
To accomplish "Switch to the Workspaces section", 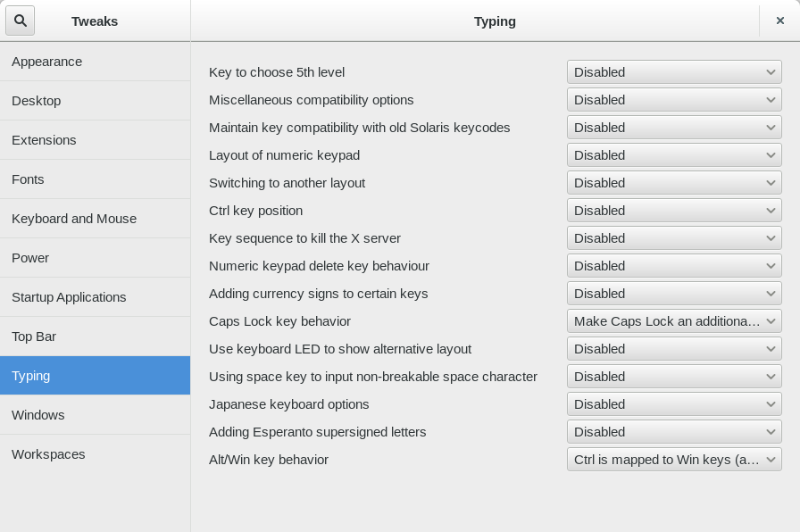I will point(95,454).
